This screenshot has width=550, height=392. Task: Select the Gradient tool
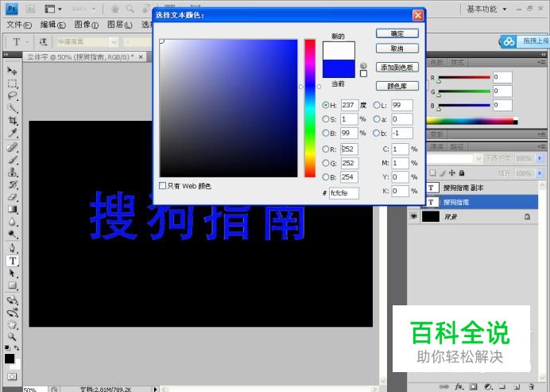(x=12, y=209)
